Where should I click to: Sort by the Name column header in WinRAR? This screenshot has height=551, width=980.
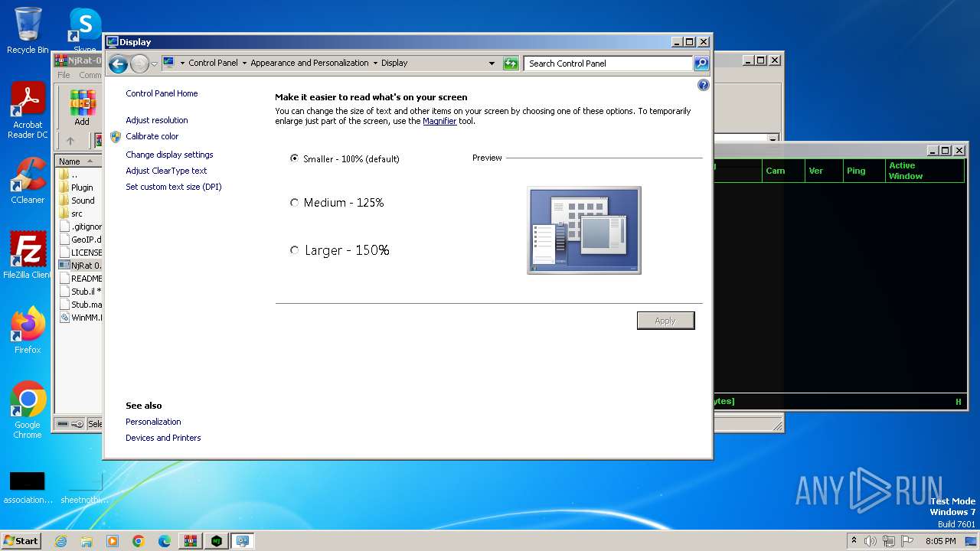click(x=78, y=161)
